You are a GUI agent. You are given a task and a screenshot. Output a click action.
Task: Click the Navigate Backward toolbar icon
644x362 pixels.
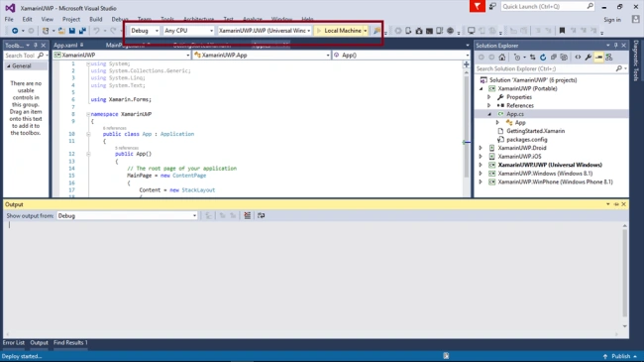(x=15, y=31)
